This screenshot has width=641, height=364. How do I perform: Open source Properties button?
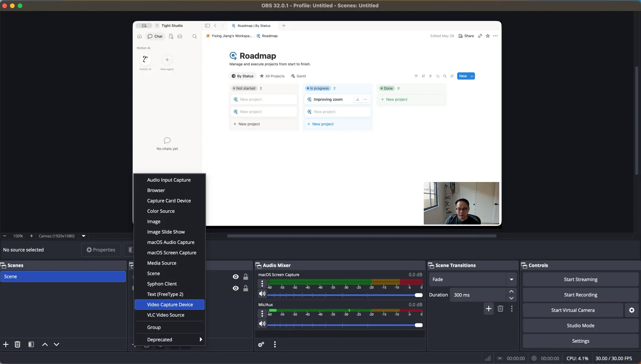pos(101,250)
